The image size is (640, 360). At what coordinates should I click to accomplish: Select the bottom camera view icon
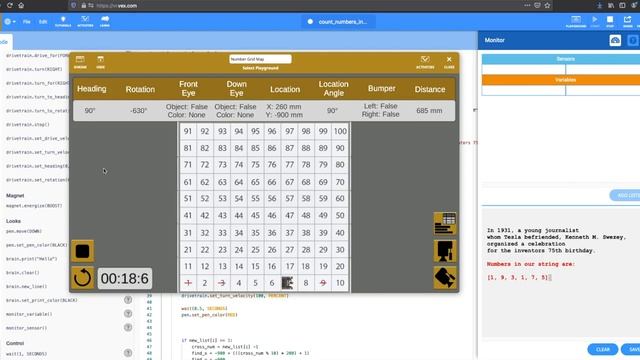[x=444, y=278]
